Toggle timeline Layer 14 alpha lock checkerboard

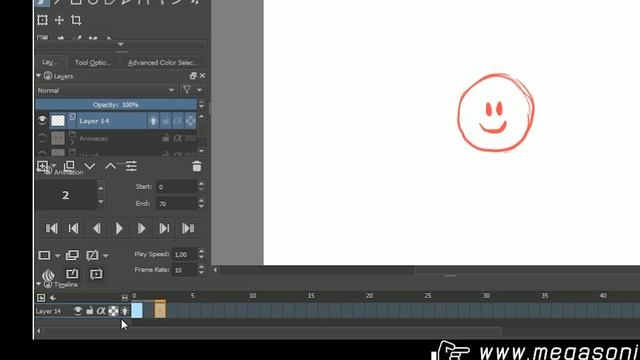[113, 311]
